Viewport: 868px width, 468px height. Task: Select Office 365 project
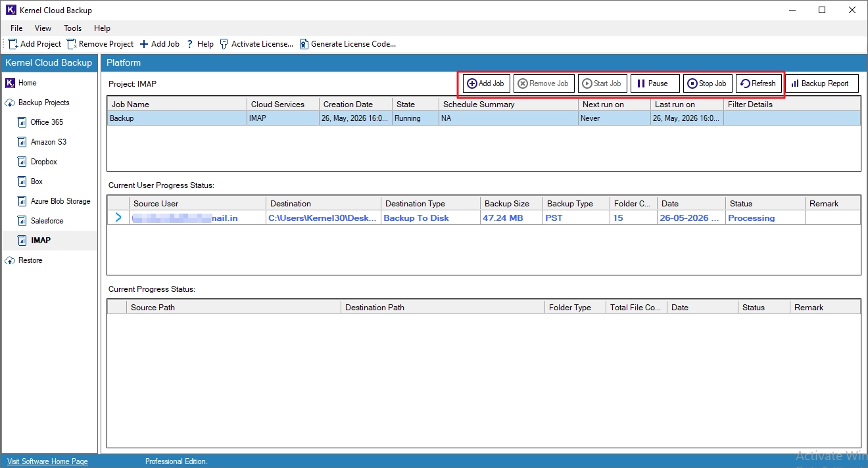coord(47,122)
